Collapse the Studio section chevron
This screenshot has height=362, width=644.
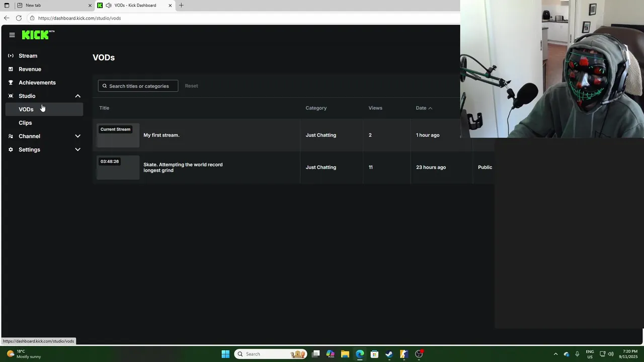click(77, 96)
